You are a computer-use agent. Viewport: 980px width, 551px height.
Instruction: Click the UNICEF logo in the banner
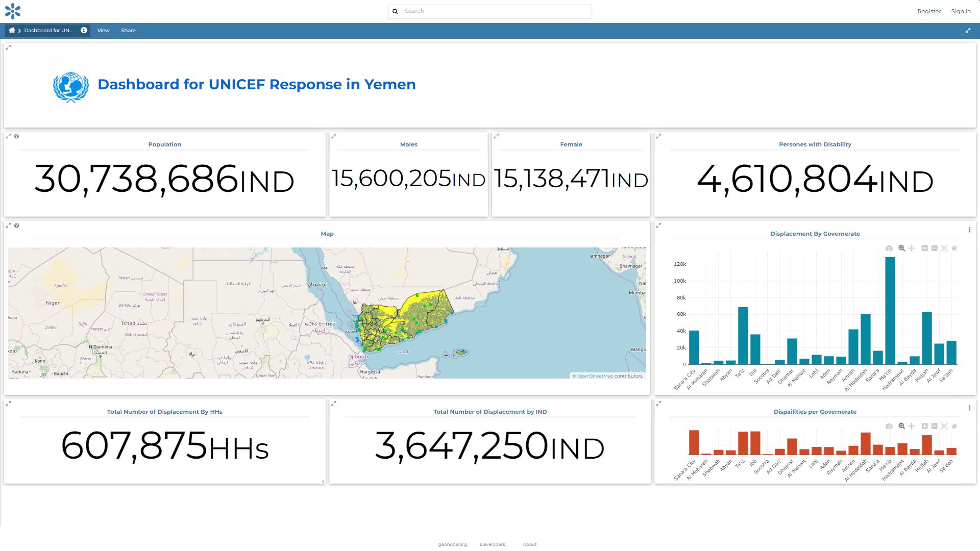tap(71, 87)
